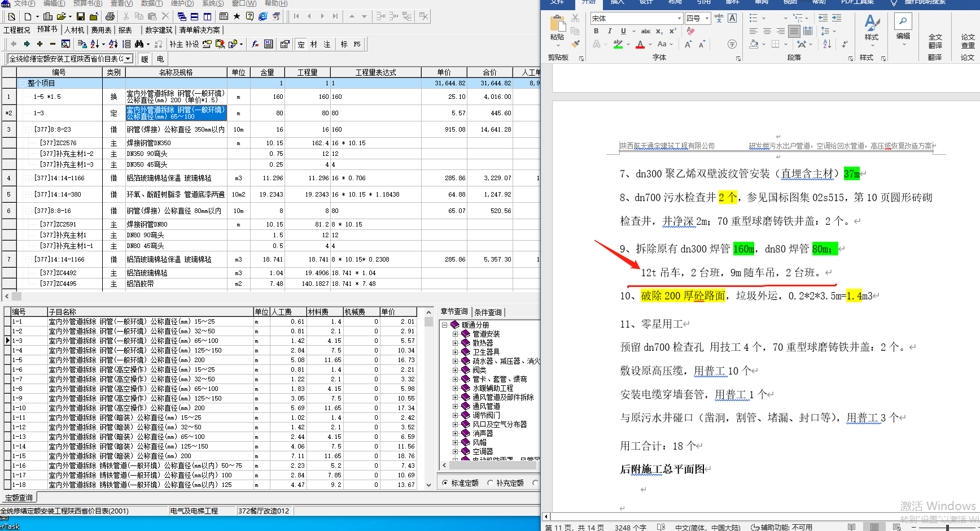The height and width of the screenshot is (531, 980).
Task: Switch to the 费用表 tab
Action: click(102, 30)
